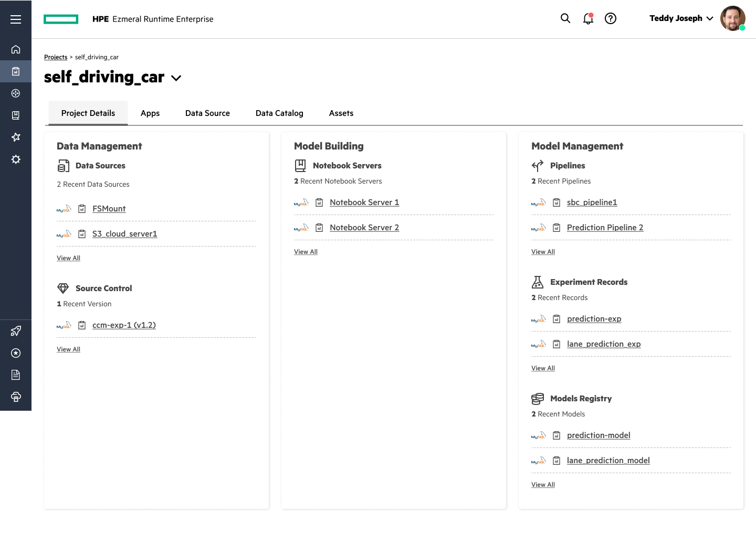Click the Data Management heading
The image size is (756, 534).
coord(99,146)
